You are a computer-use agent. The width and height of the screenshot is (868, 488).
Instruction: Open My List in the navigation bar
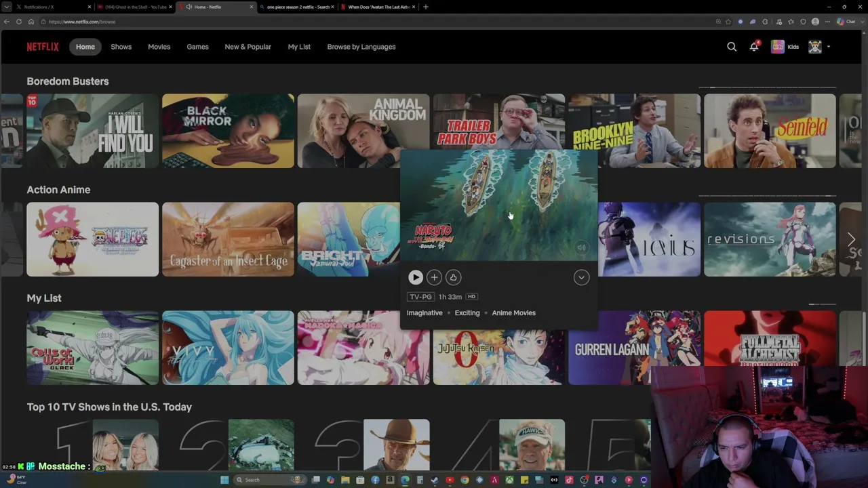[x=299, y=47]
